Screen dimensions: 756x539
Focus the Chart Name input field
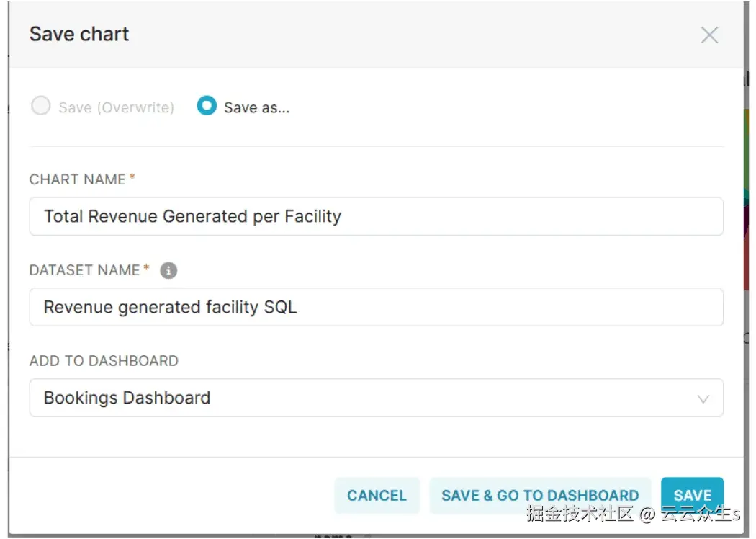tap(376, 216)
